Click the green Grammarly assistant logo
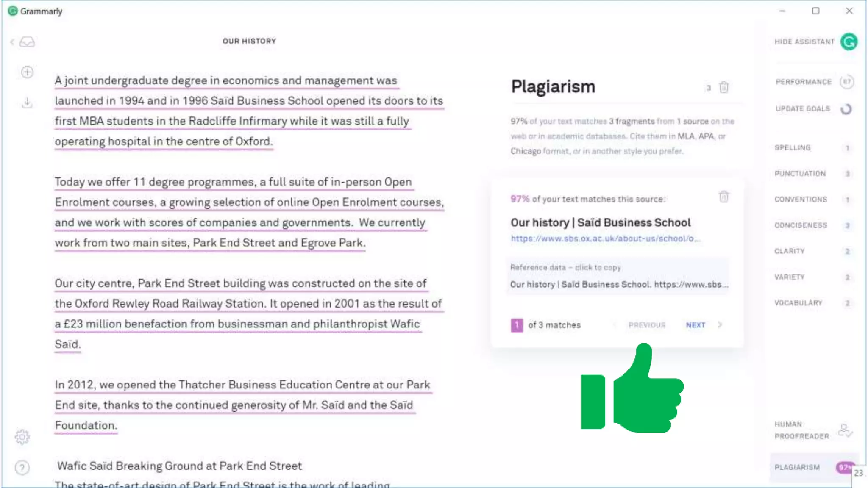The height and width of the screenshot is (488, 868). point(849,42)
